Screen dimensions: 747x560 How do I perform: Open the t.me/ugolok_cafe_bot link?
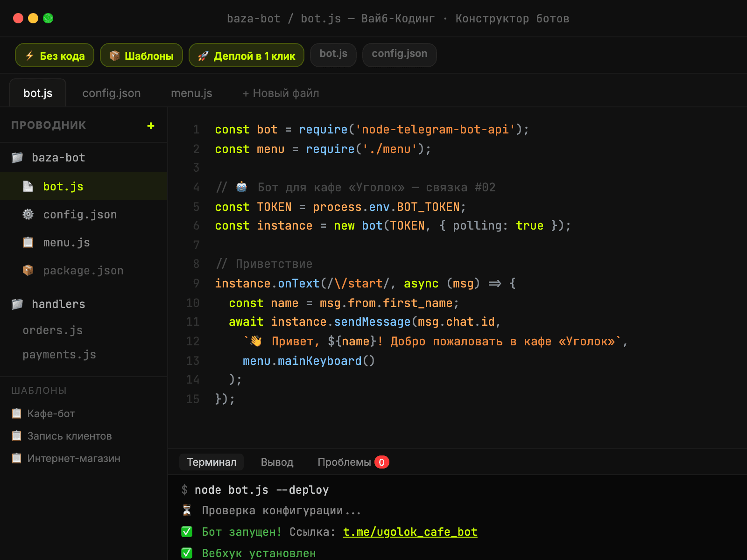[x=410, y=532]
